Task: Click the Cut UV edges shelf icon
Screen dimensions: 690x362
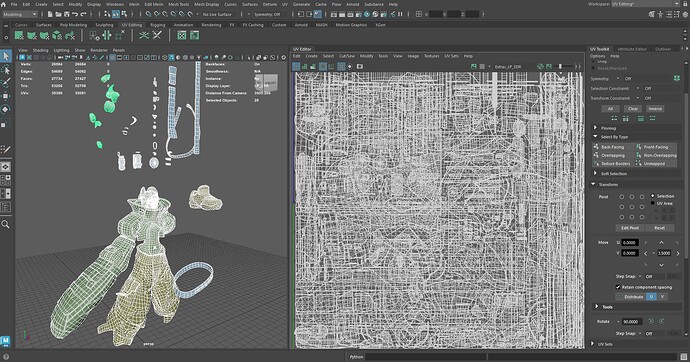Action: pyautogui.click(x=144, y=35)
